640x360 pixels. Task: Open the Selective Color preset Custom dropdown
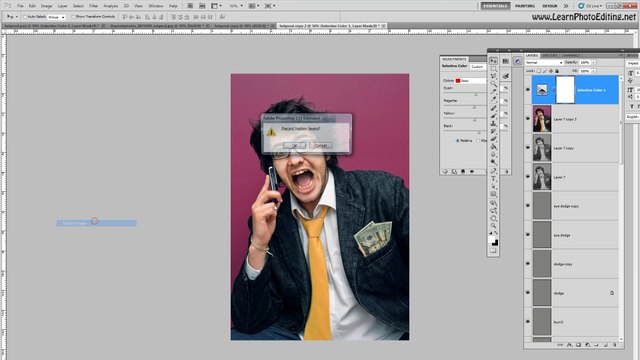tap(478, 66)
